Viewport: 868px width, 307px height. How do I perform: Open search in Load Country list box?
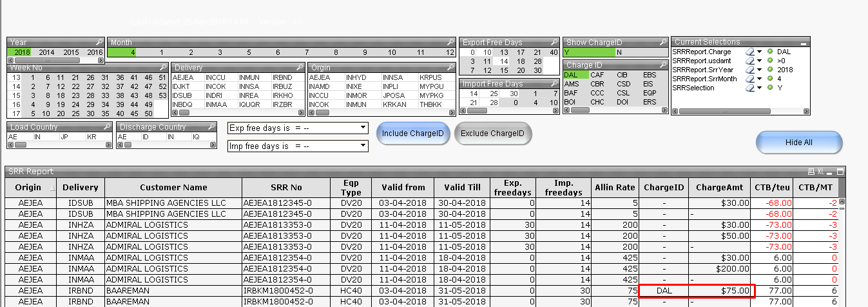[x=107, y=127]
